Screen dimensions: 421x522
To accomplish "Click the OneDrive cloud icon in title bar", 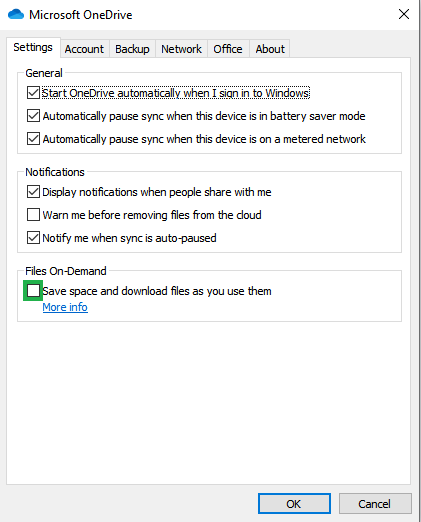I will pos(16,15).
